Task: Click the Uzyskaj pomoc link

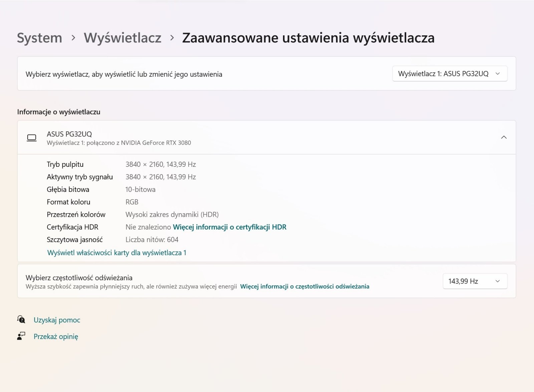Action: 57,320
